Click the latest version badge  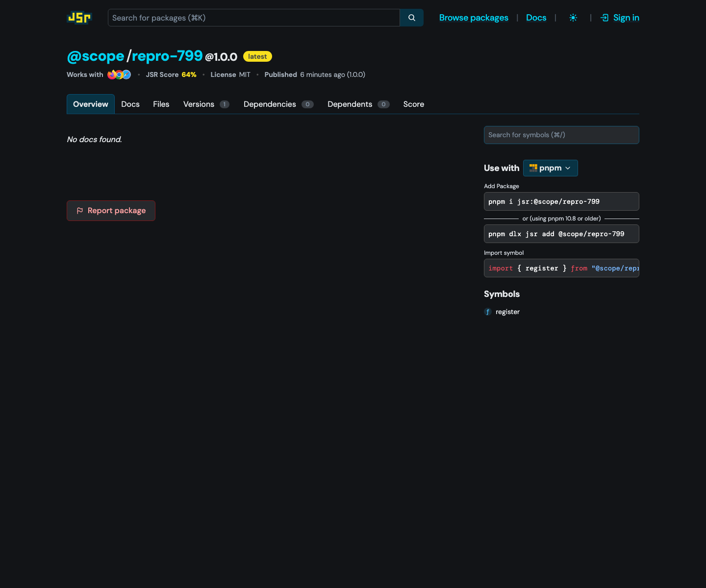point(257,56)
